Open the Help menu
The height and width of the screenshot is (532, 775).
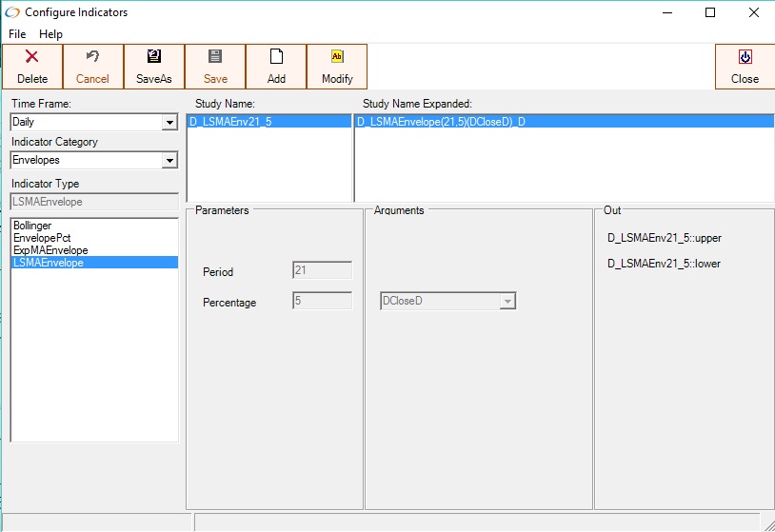coord(50,34)
